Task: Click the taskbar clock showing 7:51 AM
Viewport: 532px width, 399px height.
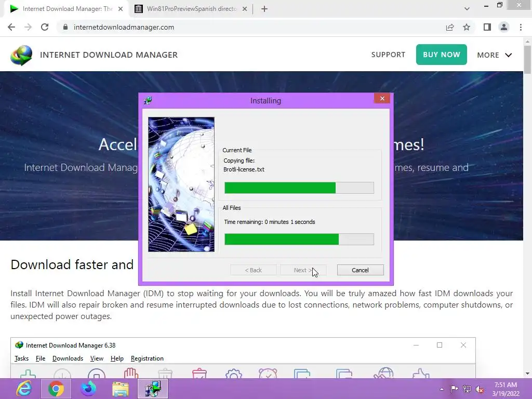Action: pyautogui.click(x=506, y=389)
